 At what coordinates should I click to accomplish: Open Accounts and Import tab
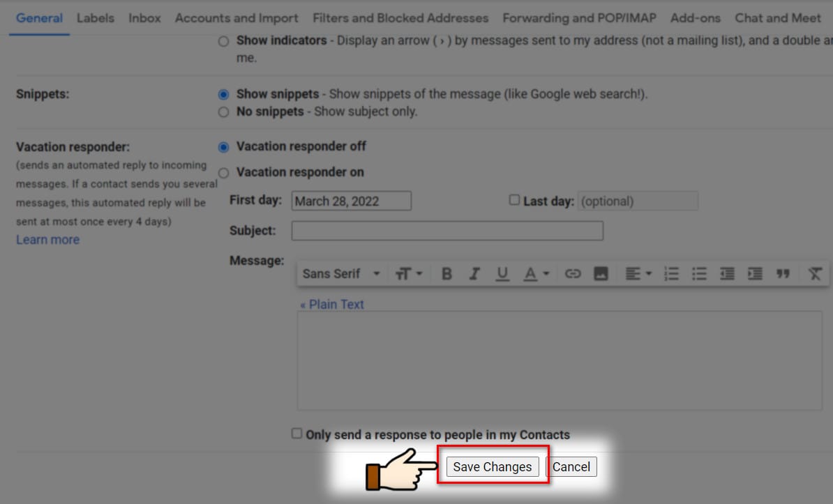237,18
